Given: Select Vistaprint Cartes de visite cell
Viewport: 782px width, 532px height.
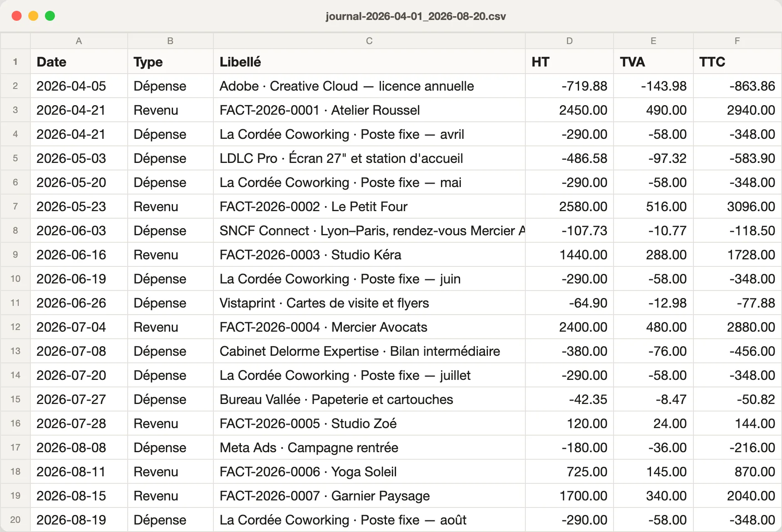Looking at the screenshot, I should 369,303.
